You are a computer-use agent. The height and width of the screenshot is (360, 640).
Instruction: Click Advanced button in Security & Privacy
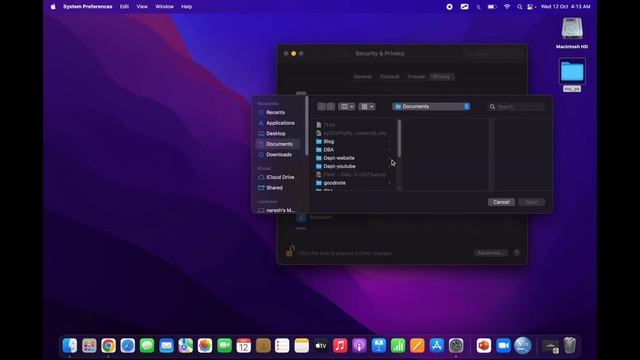tap(491, 253)
